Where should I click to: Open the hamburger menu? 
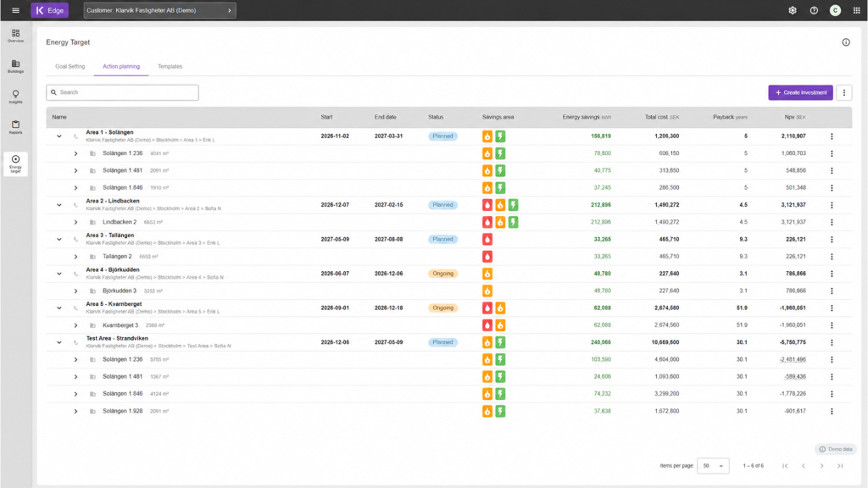point(15,10)
